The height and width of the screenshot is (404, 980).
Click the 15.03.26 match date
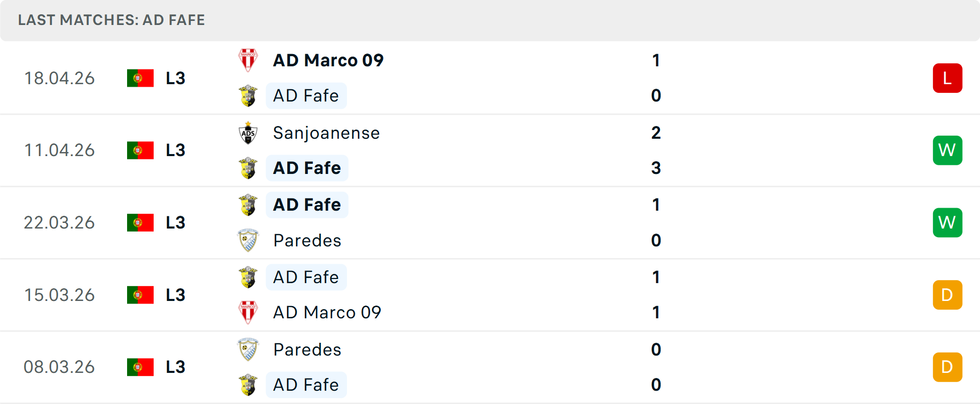(59, 295)
